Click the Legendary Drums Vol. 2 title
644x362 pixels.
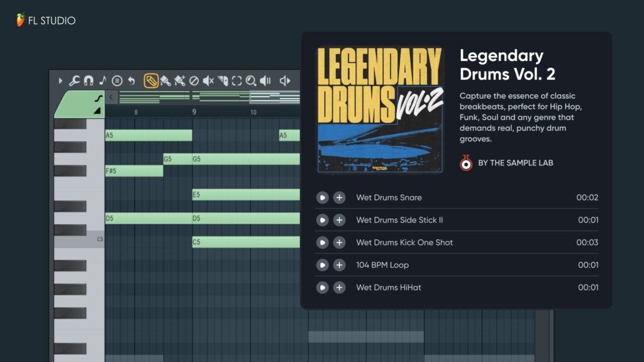[x=508, y=65]
